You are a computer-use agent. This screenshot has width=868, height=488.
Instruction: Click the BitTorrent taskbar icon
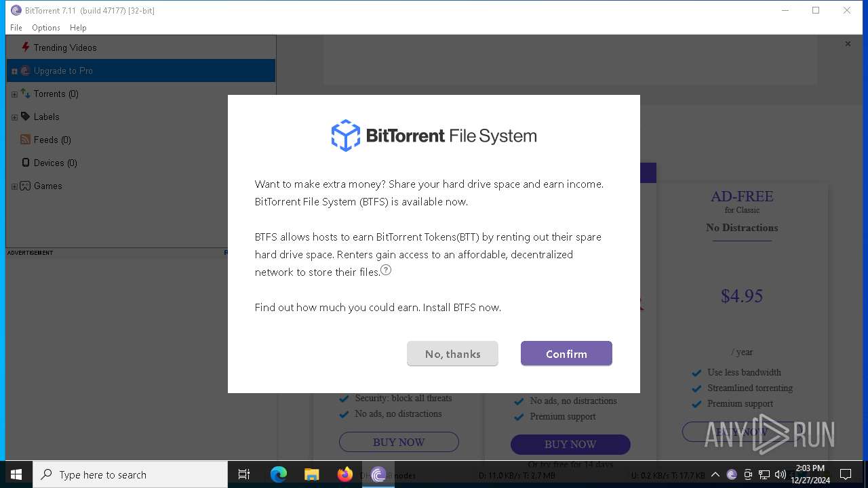tap(378, 474)
